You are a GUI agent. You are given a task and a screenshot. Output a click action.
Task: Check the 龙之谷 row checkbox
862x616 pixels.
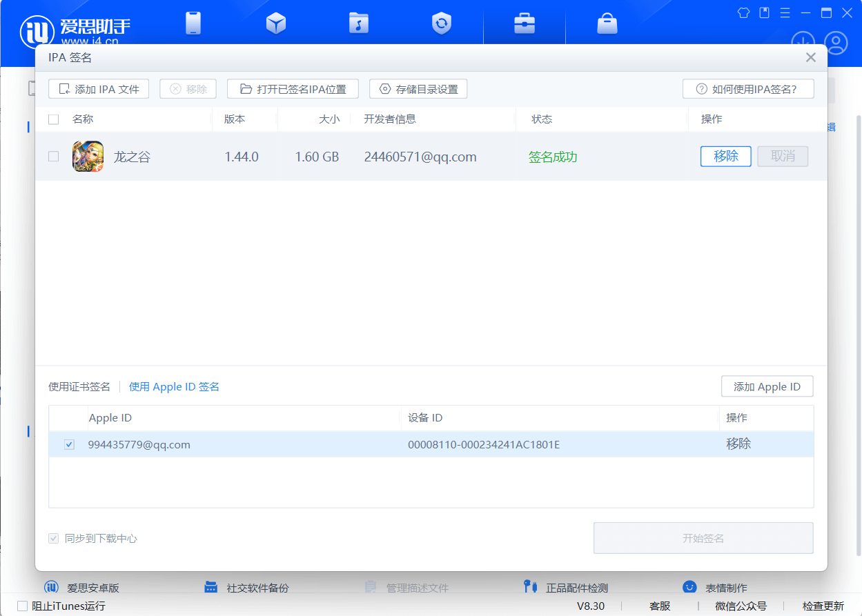[x=54, y=157]
